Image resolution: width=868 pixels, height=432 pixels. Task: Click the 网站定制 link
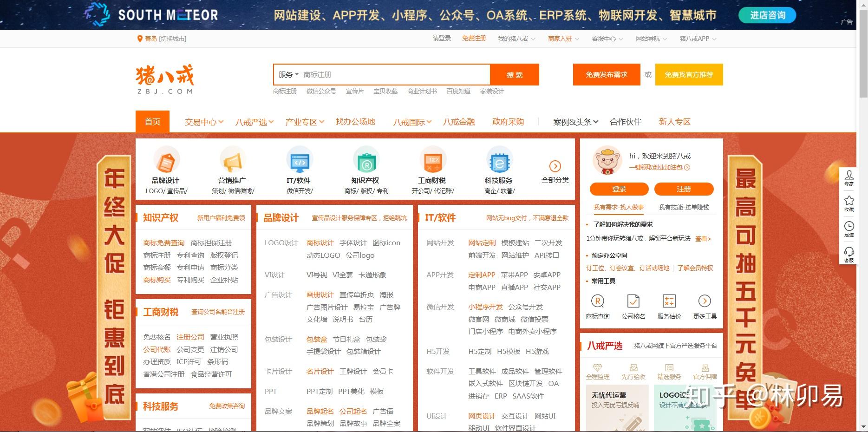pos(482,242)
